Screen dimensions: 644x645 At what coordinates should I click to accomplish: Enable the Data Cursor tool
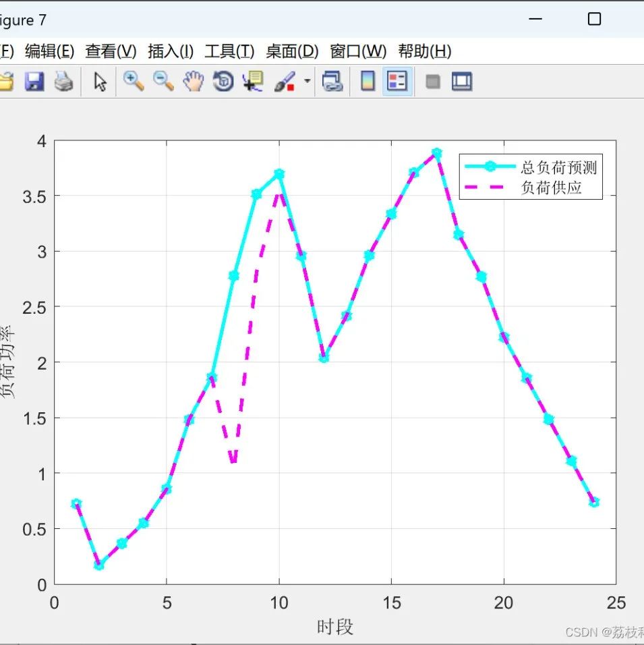(x=253, y=81)
